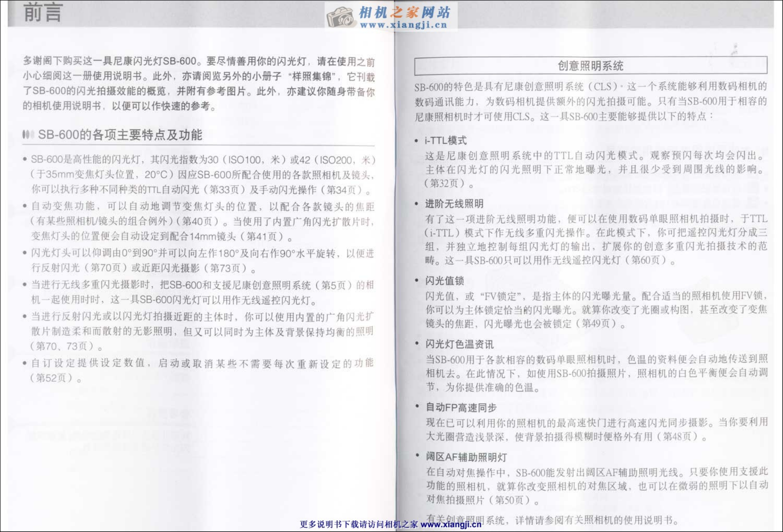
Task: Click the page reference （第50页）
Action: pyautogui.click(x=514, y=500)
